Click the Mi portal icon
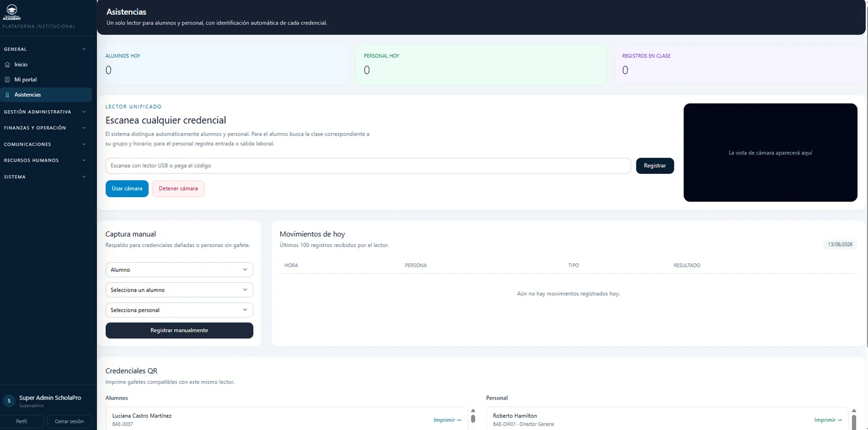This screenshot has width=868, height=430. tap(7, 80)
